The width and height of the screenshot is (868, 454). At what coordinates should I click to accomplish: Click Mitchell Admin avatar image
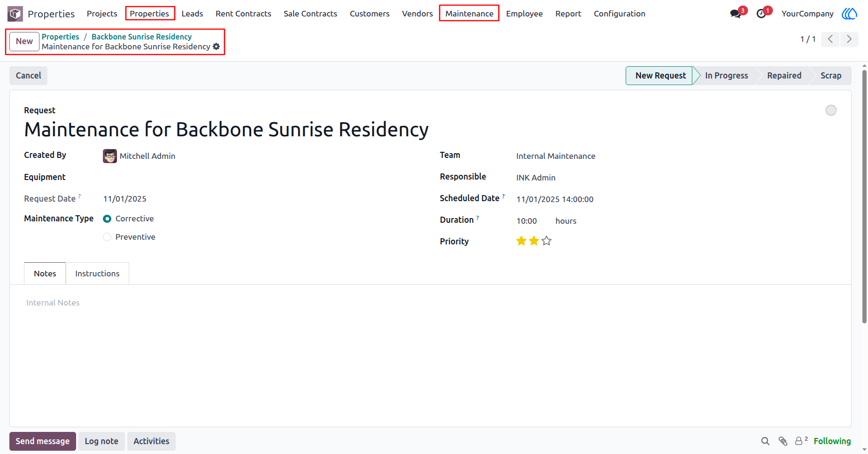pyautogui.click(x=110, y=156)
